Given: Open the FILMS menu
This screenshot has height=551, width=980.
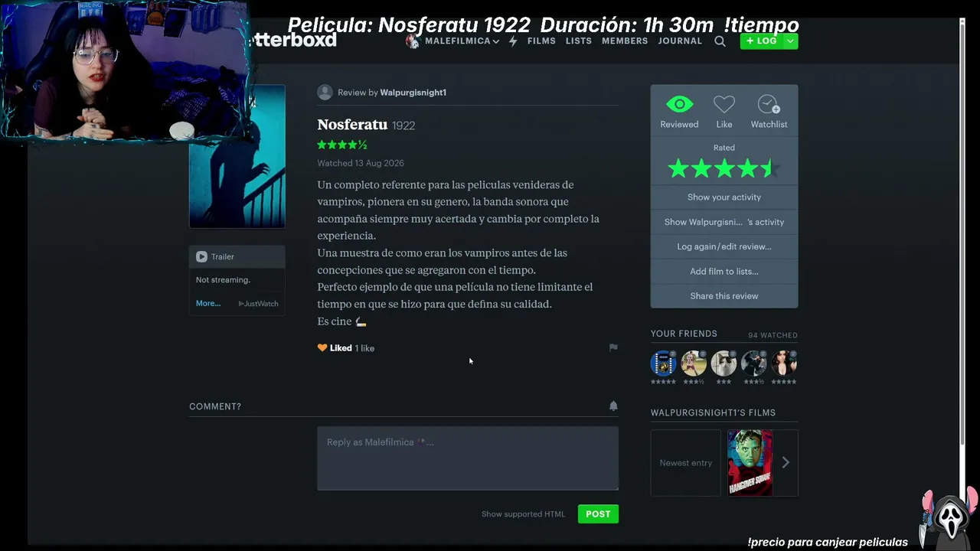Looking at the screenshot, I should click(x=541, y=41).
